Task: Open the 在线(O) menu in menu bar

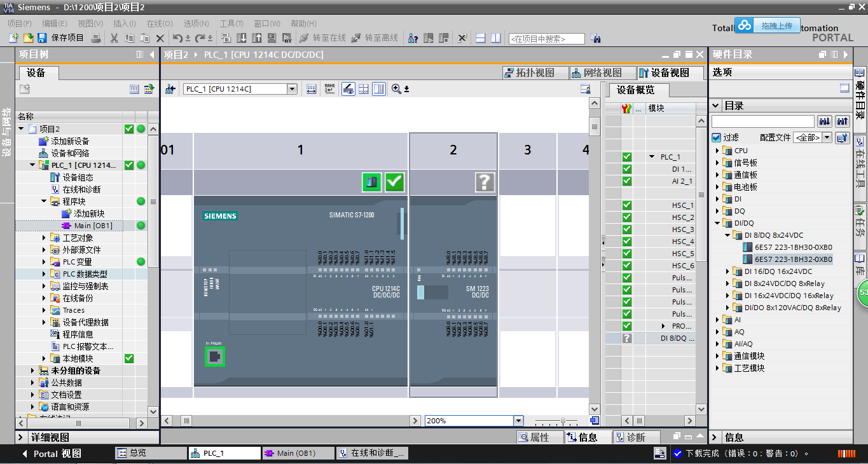Action: [159, 24]
